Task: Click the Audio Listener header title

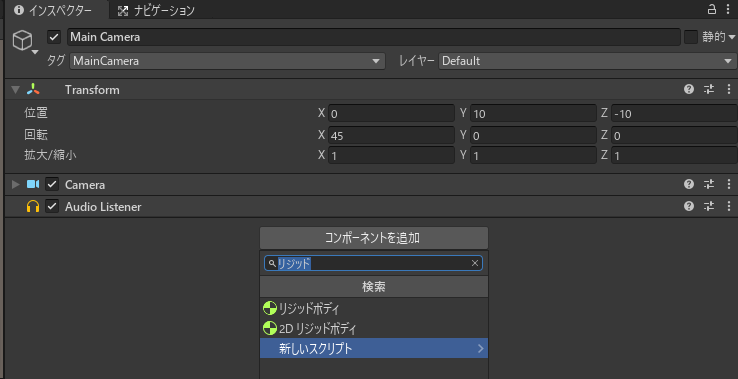Action: pos(103,207)
